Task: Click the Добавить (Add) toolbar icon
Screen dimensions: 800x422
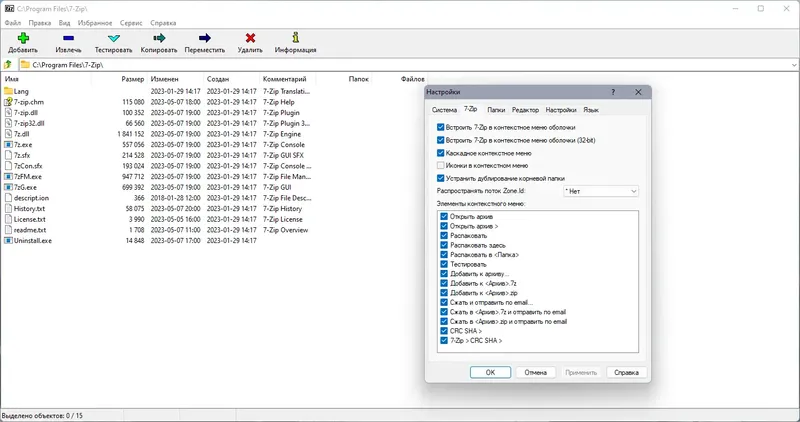Action: click(23, 38)
